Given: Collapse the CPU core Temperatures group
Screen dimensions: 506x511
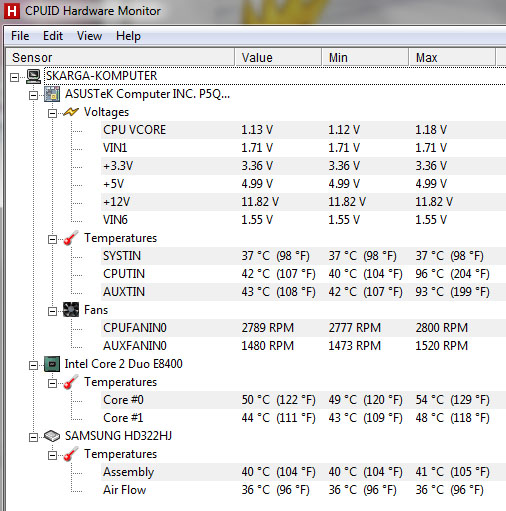Looking at the screenshot, I should tap(52, 384).
